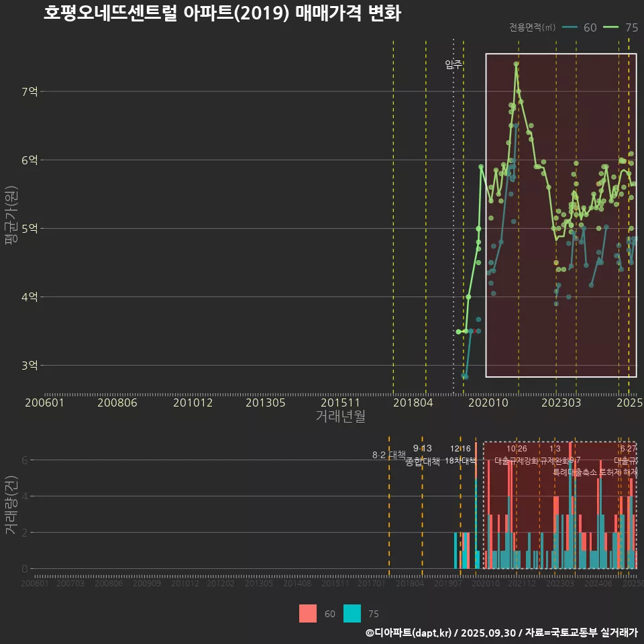Click the 10·26 대출규제강화 annotation

point(517,455)
